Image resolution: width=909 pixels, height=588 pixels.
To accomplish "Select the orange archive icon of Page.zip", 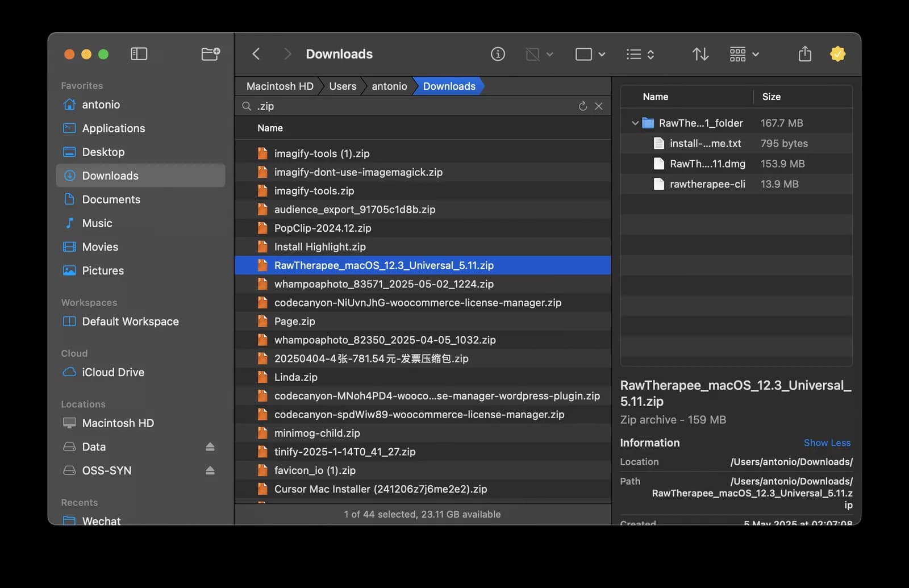I will coord(262,321).
